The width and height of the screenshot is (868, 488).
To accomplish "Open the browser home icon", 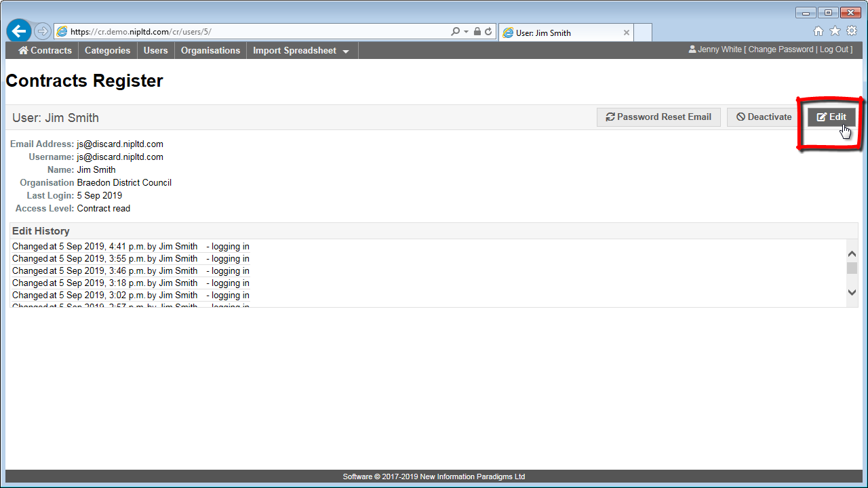I will [x=818, y=31].
